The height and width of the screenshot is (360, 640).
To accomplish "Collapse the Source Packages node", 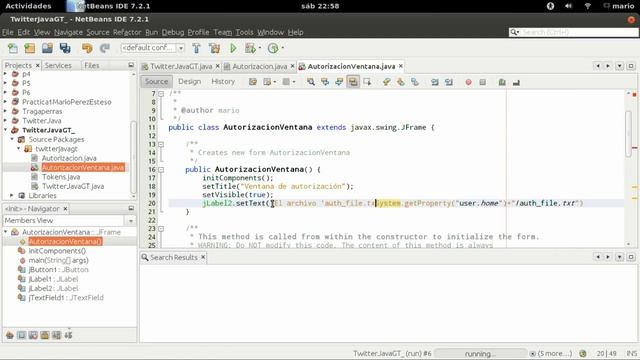I will pyautogui.click(x=12, y=139).
